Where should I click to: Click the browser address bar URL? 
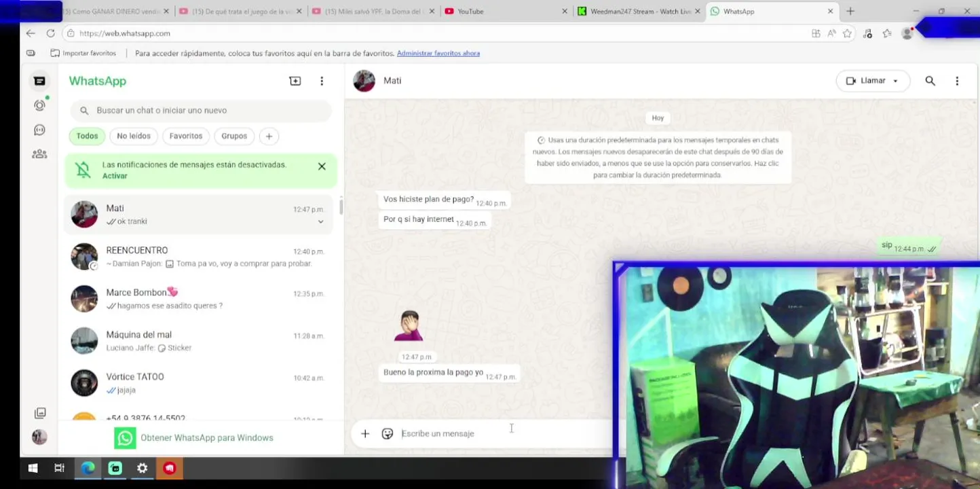coord(125,33)
